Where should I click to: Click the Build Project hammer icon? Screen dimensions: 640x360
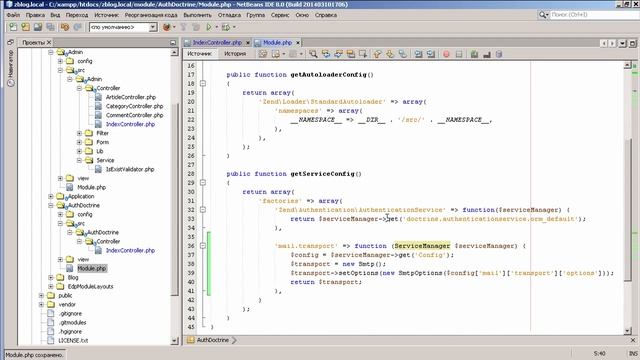[x=184, y=27]
